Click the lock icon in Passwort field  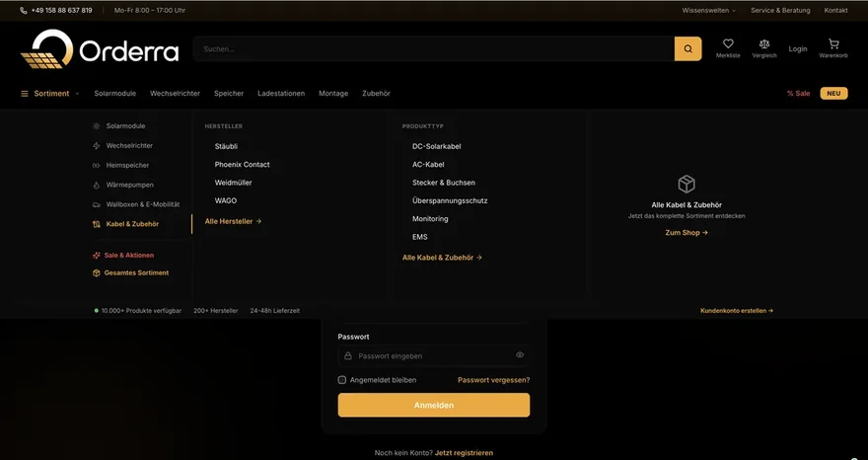click(x=347, y=355)
